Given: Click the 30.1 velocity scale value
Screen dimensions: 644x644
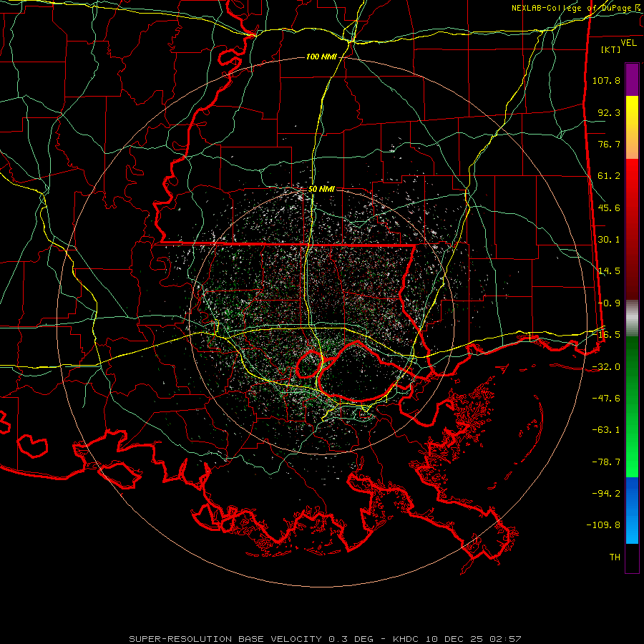Looking at the screenshot, I should pos(609,240).
